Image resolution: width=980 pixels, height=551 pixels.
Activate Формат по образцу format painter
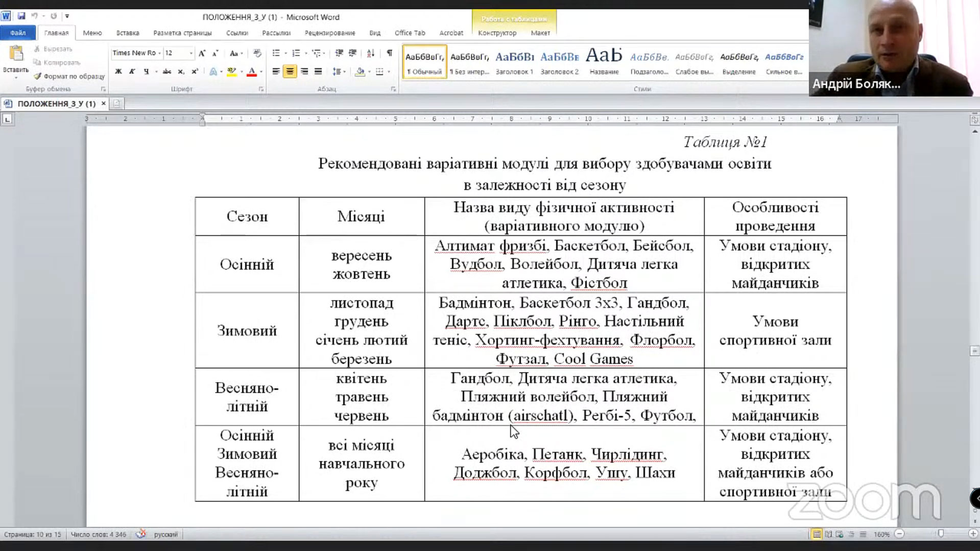69,76
